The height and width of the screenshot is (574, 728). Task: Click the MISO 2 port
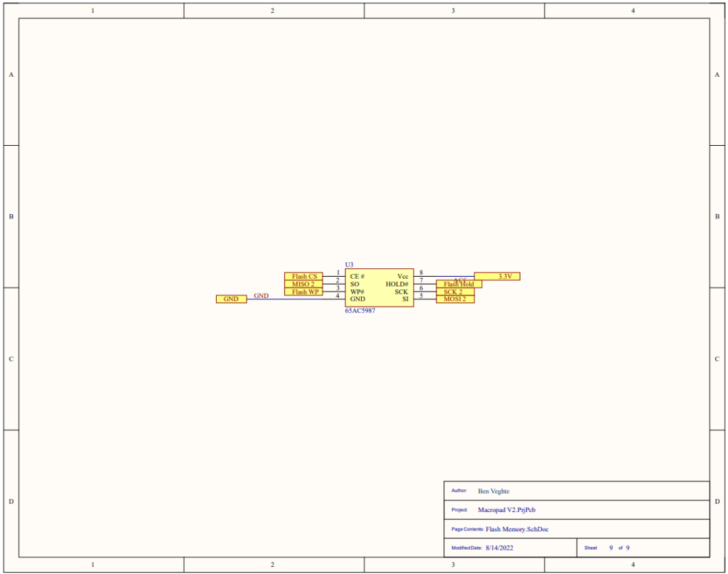coord(304,284)
